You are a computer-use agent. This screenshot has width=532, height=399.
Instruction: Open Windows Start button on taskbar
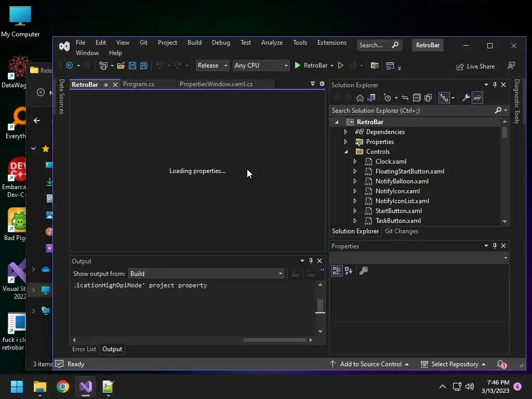17,387
